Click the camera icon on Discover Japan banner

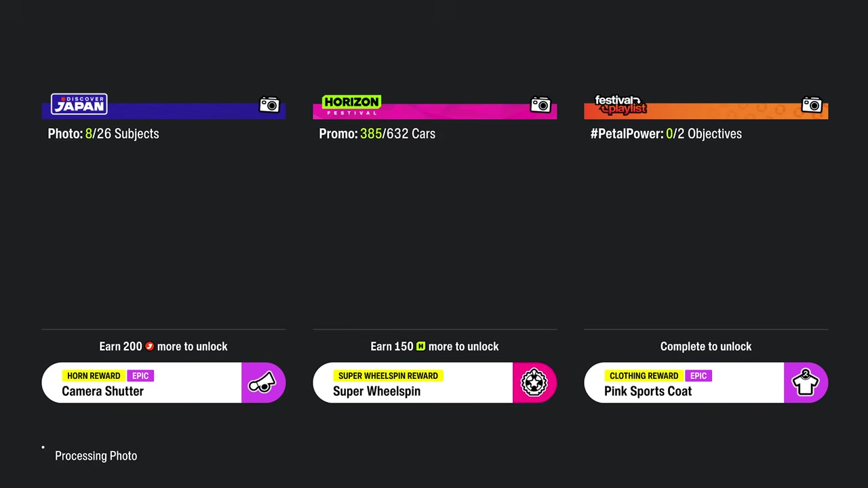269,105
